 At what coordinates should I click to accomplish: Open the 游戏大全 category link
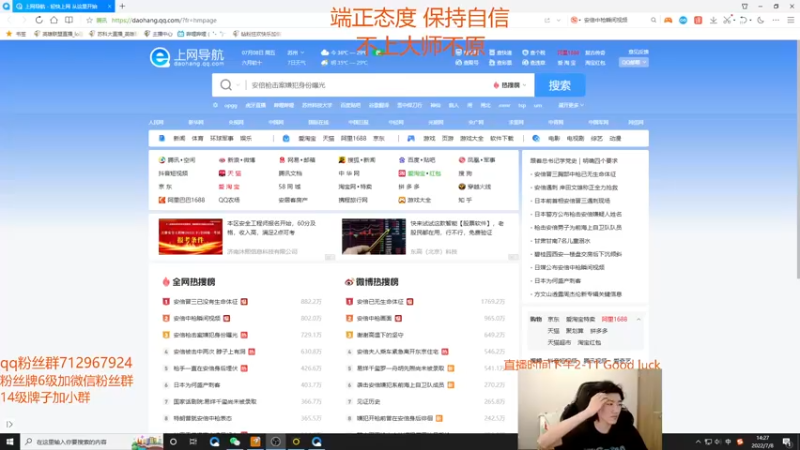coord(471,138)
